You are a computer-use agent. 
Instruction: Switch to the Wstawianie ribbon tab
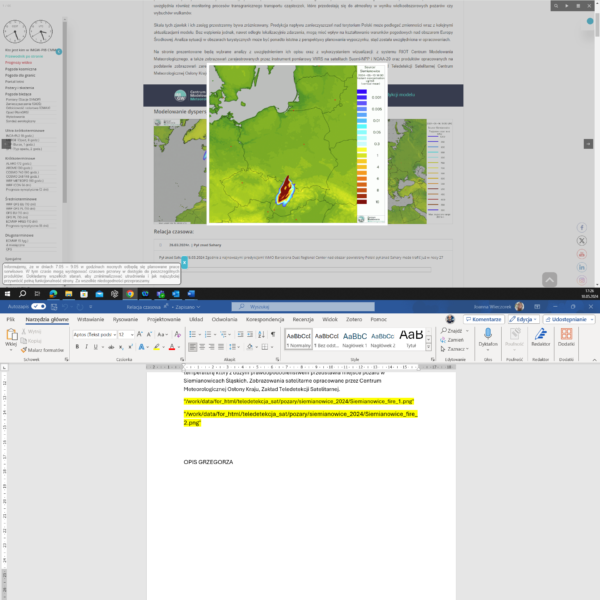click(90, 319)
